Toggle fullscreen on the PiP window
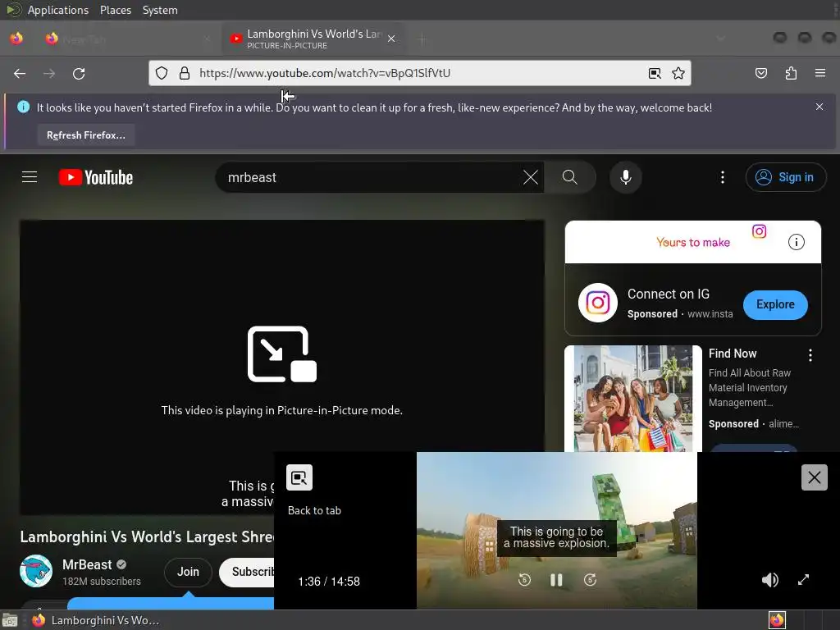This screenshot has height=630, width=840. point(803,580)
